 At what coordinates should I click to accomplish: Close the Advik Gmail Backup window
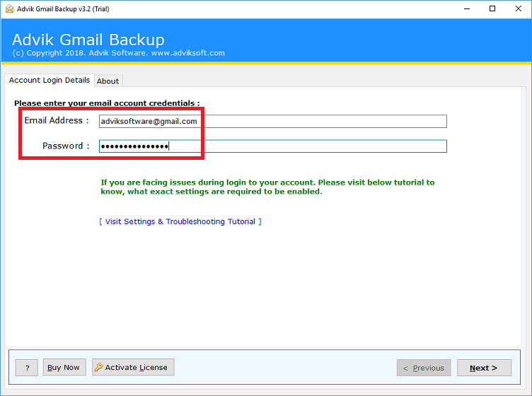click(518, 8)
